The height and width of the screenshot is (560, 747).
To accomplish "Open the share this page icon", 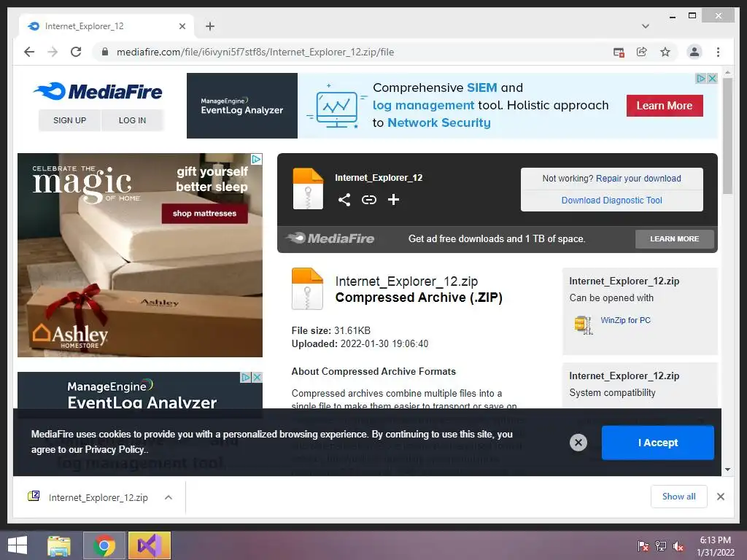I will pos(642,52).
